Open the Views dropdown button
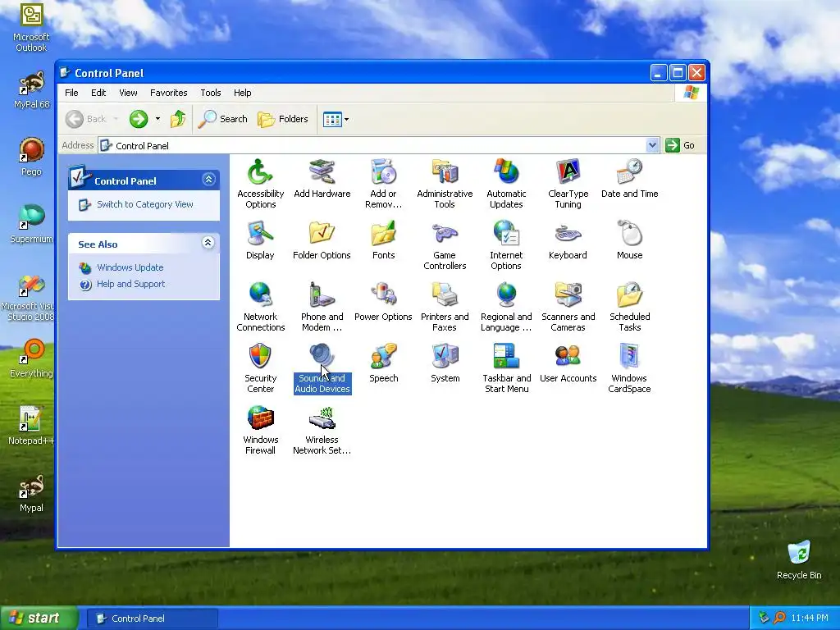 [x=336, y=119]
